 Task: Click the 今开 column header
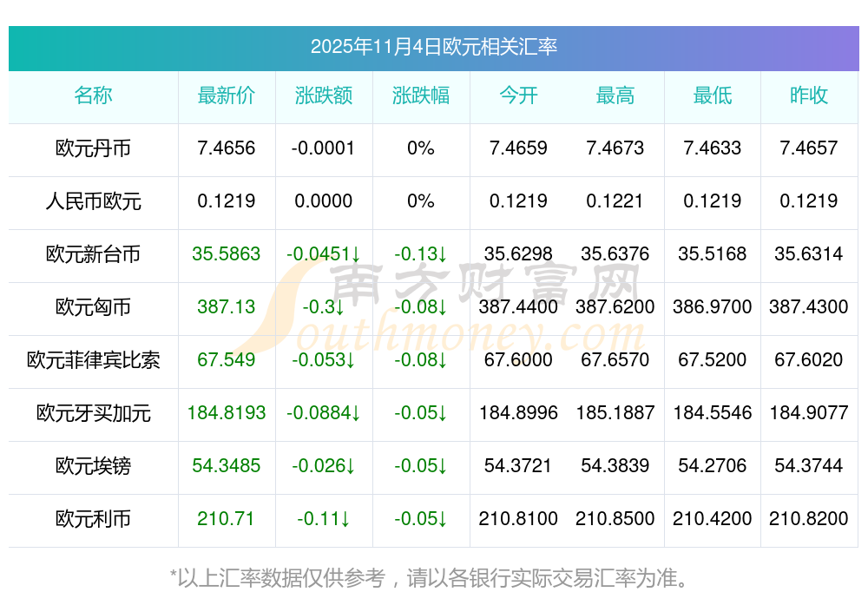click(x=518, y=95)
